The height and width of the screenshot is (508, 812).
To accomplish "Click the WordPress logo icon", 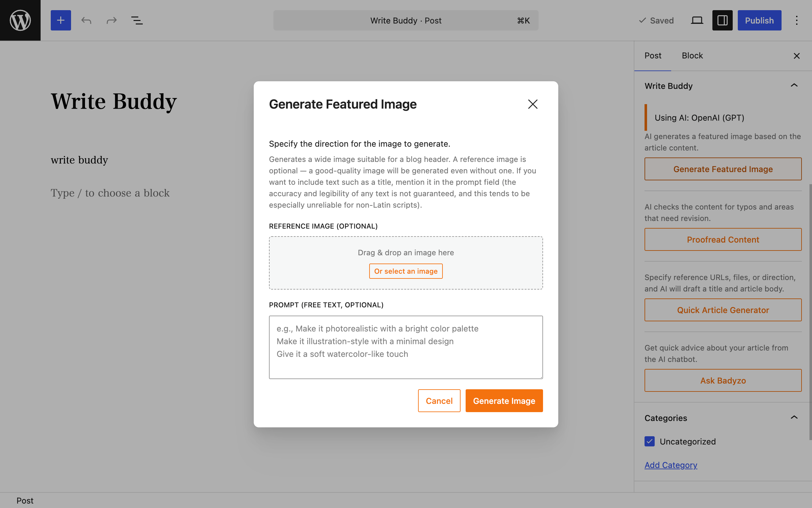I will [20, 20].
